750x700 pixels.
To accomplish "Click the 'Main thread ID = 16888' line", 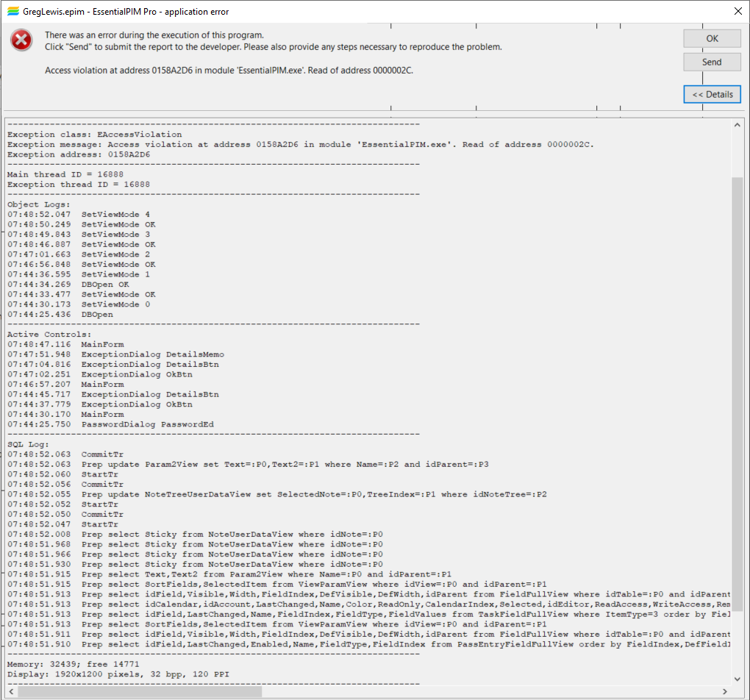I will (65, 175).
